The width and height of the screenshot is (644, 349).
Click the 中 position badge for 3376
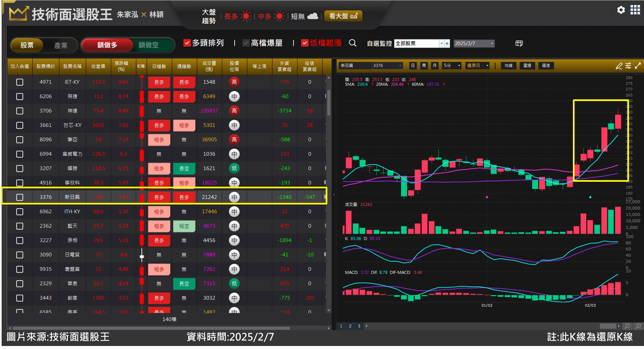[234, 197]
